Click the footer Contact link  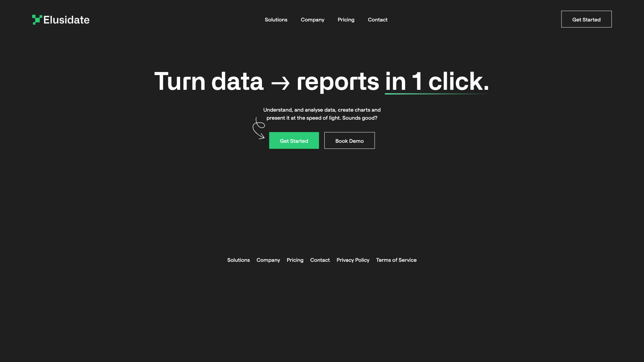pos(320,259)
